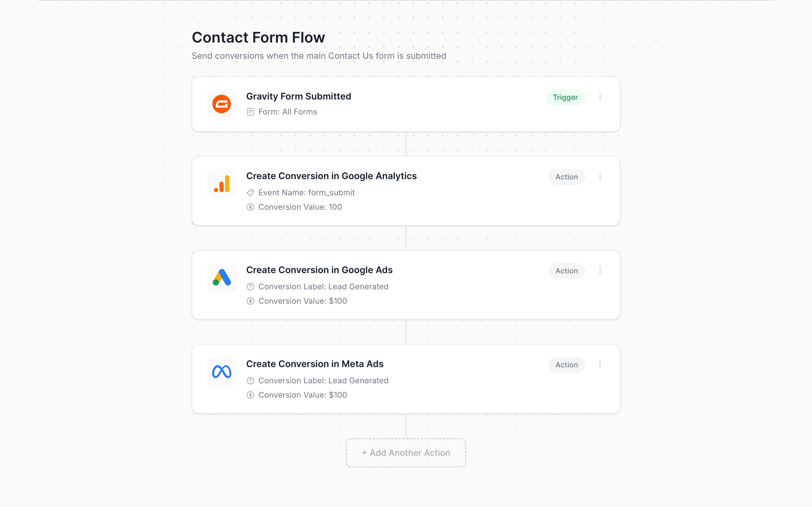Viewport: 812px width, 507px height.
Task: Click the tag icon next to Event Name
Action: (250, 193)
